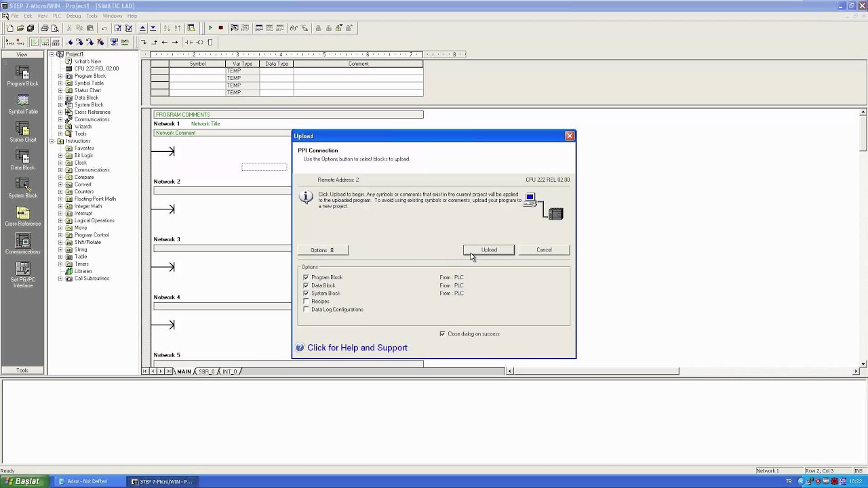Switch to the INT_0 tab

tap(230, 371)
